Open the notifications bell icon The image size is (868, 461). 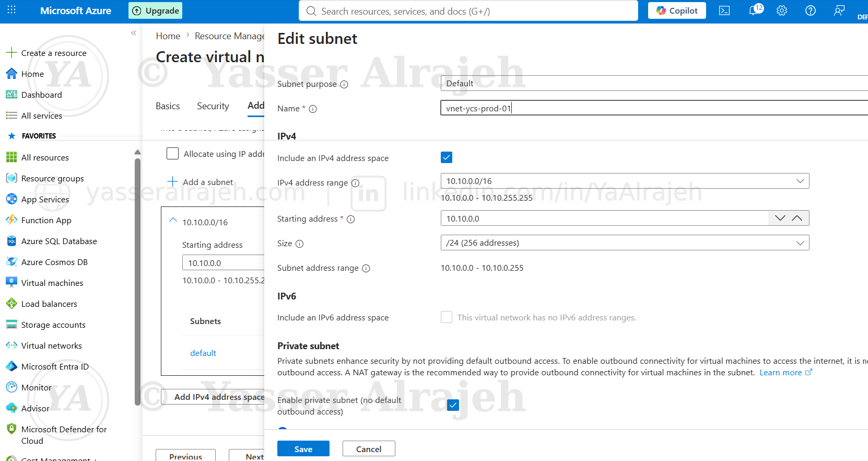pos(753,10)
